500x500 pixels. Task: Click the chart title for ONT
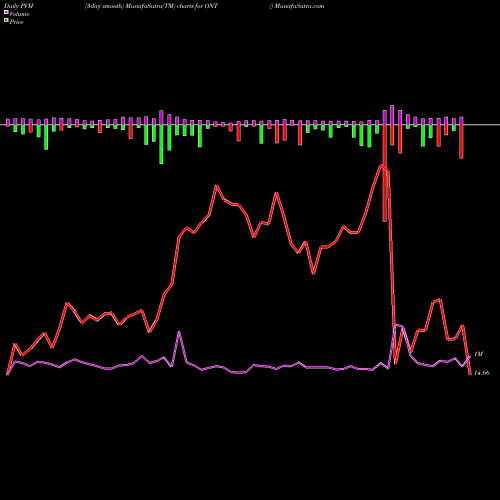[x=151, y=6]
